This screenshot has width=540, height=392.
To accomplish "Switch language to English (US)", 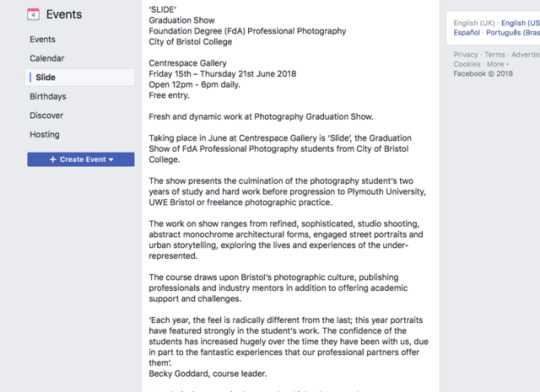I will [520, 23].
